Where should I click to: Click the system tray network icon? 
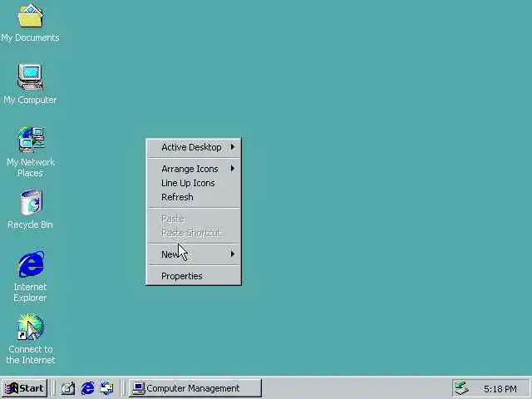tap(461, 388)
